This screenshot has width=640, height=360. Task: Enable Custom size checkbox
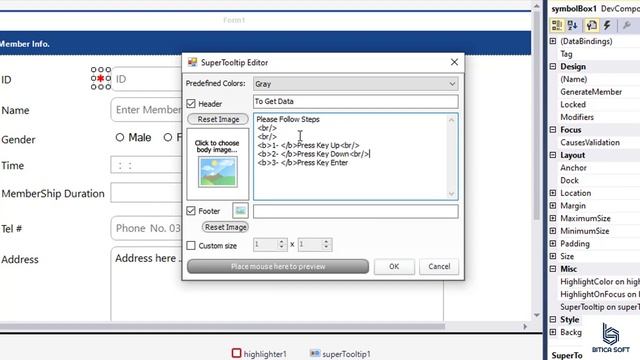191,245
